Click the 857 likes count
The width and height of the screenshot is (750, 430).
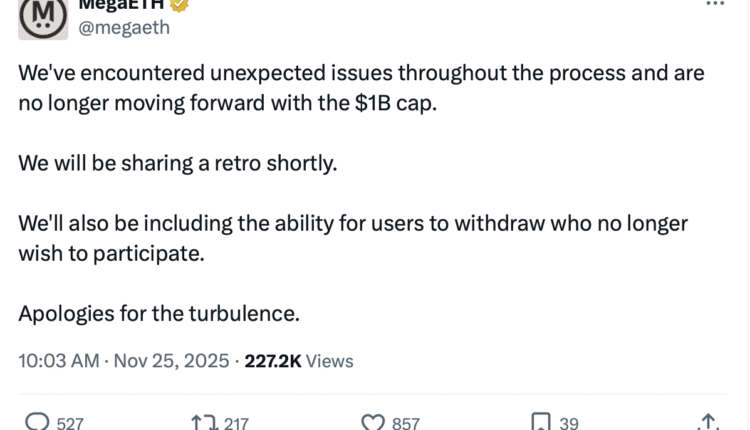click(x=405, y=424)
